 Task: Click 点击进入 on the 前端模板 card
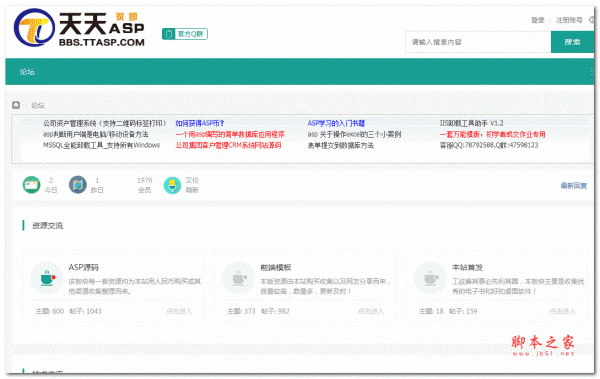click(x=371, y=311)
